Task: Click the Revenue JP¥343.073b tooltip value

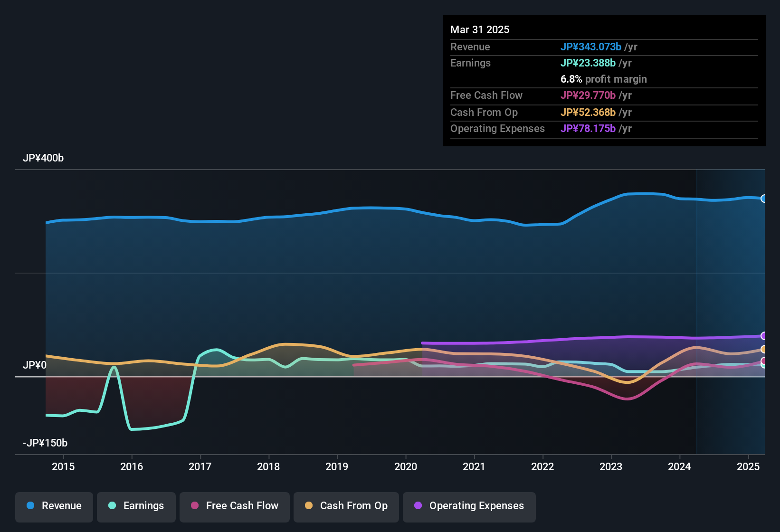Action: click(x=591, y=47)
